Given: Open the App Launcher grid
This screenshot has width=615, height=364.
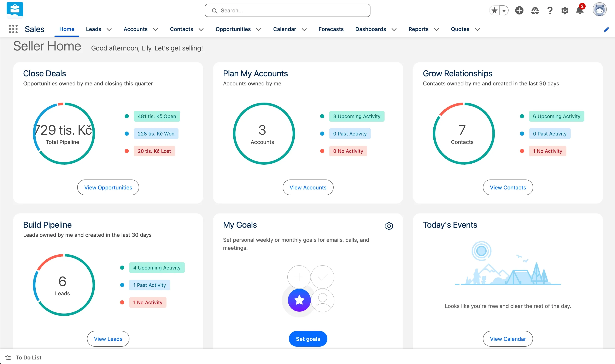Looking at the screenshot, I should [13, 29].
